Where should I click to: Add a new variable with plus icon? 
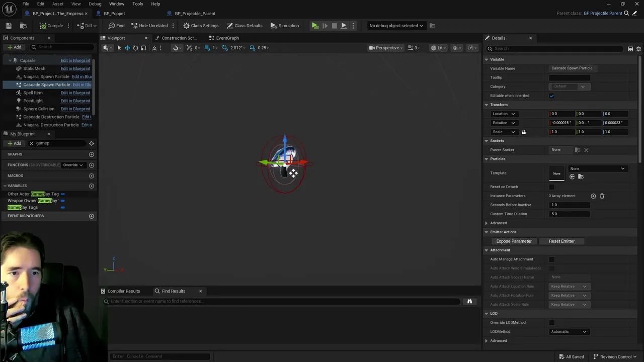(92, 186)
